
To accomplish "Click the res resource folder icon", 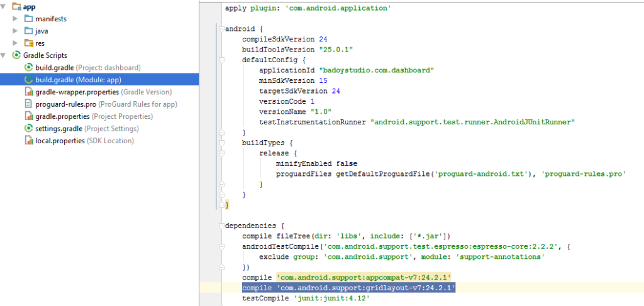I will (x=28, y=43).
